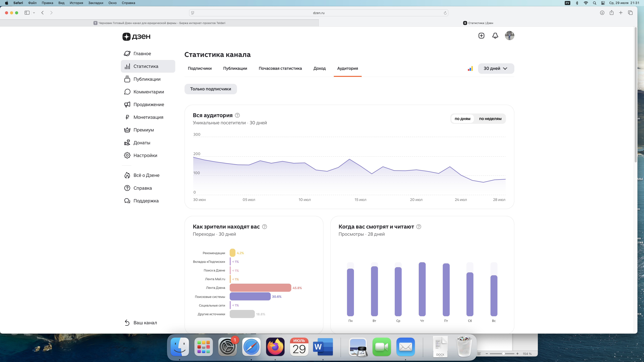
Task: Show help for Вся аудитория
Action: tap(237, 115)
